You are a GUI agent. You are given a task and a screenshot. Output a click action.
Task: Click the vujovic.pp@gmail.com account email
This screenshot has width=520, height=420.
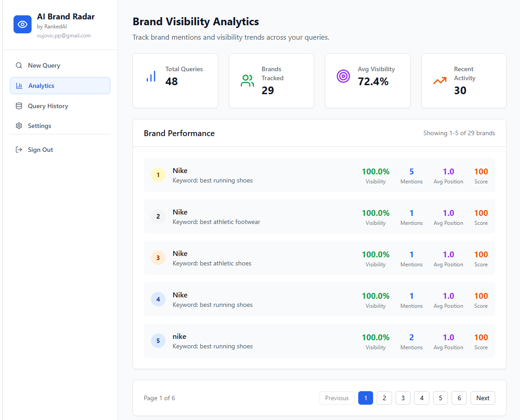pyautogui.click(x=64, y=36)
